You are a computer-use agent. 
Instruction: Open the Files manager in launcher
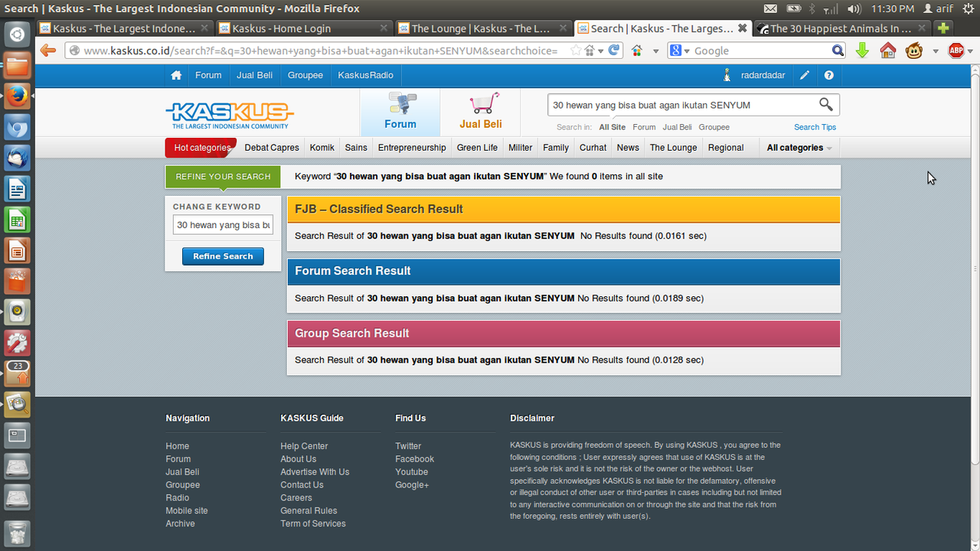[x=18, y=65]
